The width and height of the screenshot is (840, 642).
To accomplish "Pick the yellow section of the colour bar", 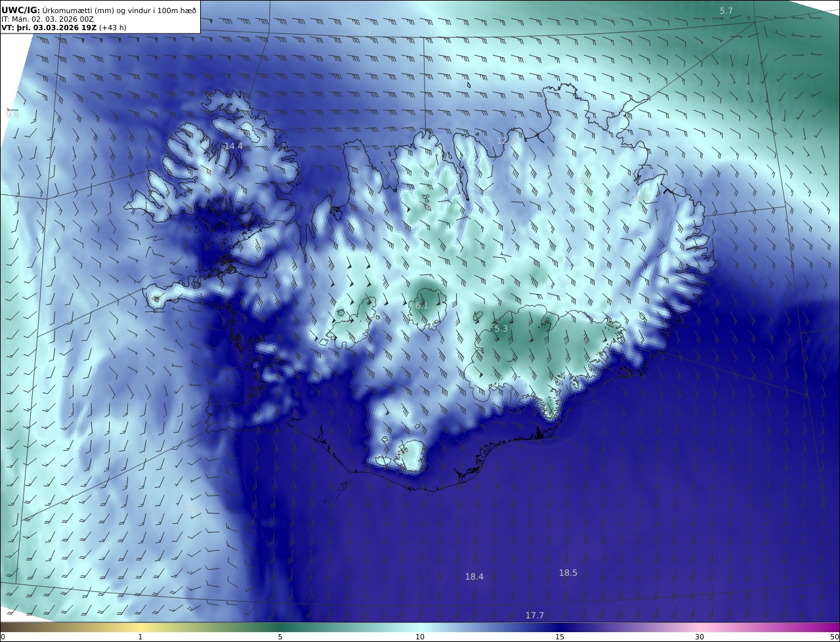I will (x=141, y=627).
